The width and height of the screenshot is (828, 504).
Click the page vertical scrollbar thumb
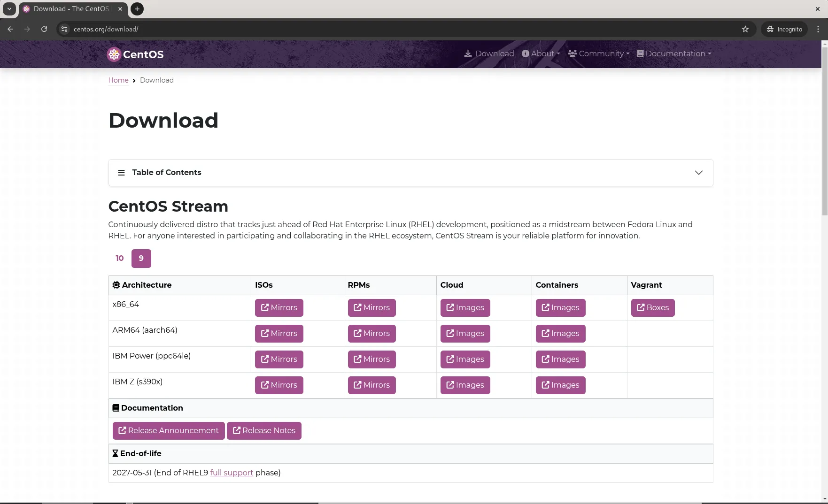click(x=824, y=131)
